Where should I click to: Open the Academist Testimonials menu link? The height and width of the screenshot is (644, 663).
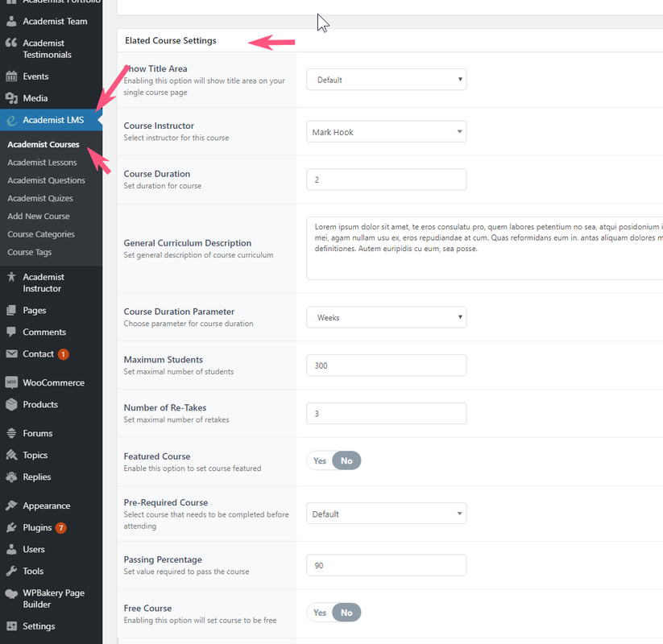47,49
